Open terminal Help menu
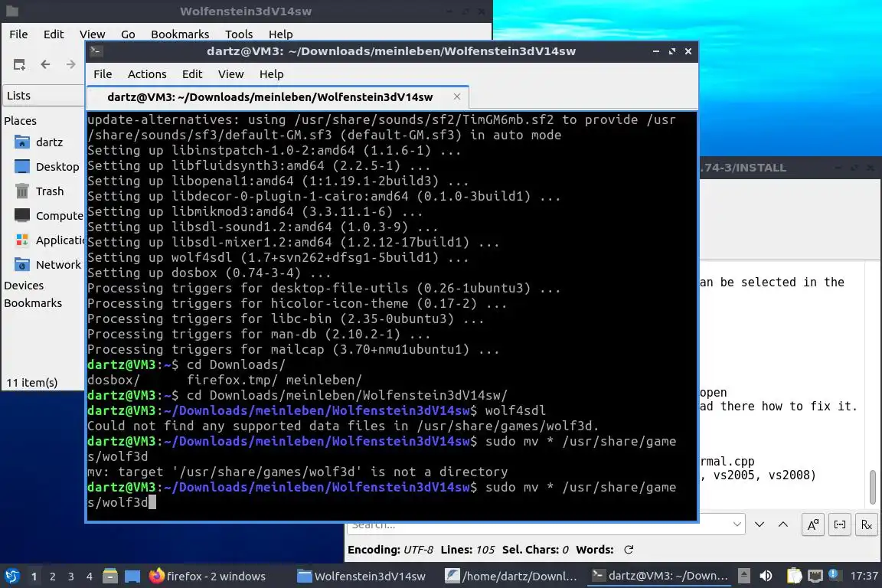The image size is (882, 588). pos(271,74)
